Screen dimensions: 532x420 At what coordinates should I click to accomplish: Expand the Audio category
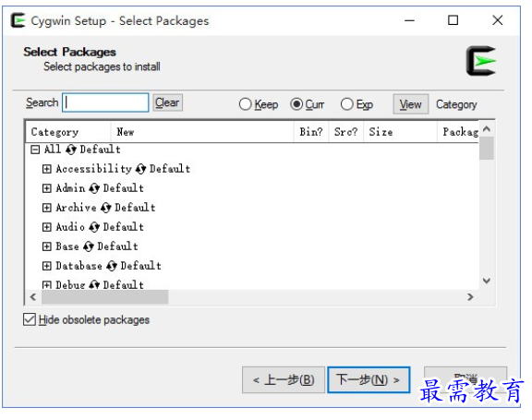(47, 227)
